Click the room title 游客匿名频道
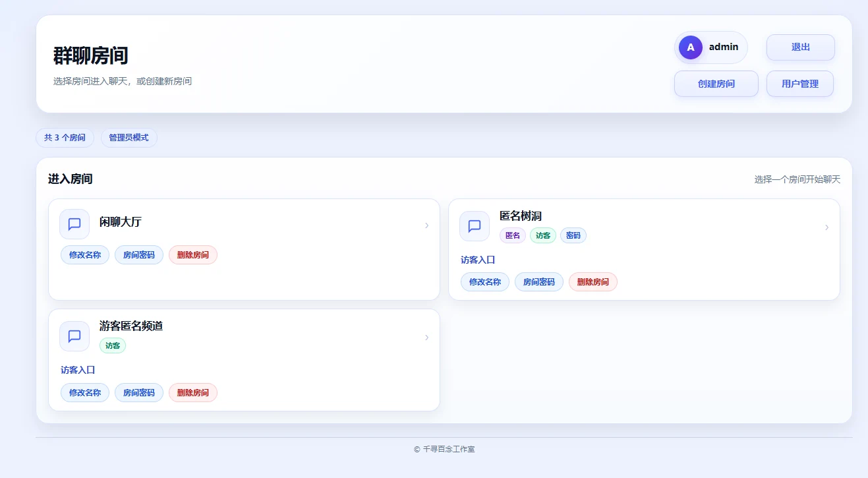Screen dimensions: 868x478 click(131, 326)
